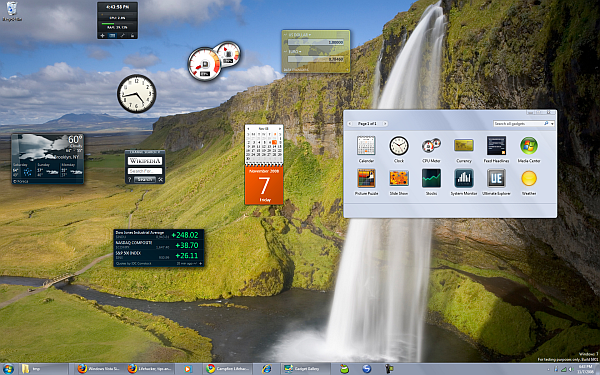Open the Windows Start orb
600x375 pixels.
(8, 369)
